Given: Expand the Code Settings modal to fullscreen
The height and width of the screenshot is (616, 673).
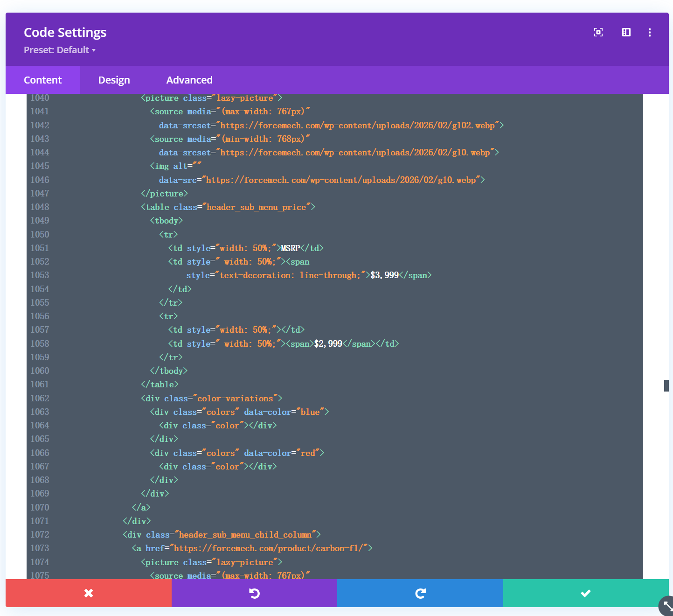Looking at the screenshot, I should point(598,32).
